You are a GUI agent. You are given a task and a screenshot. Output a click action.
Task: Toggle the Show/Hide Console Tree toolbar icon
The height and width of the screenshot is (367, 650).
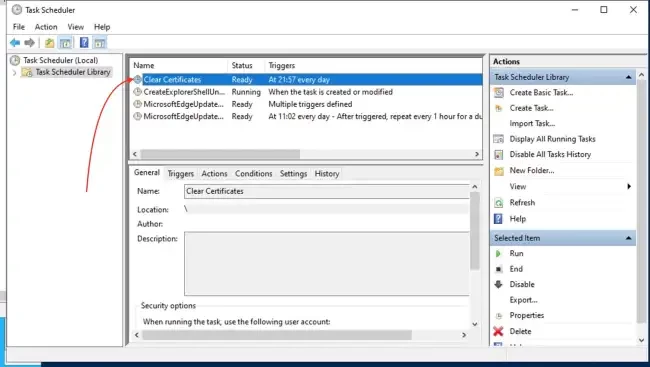click(x=65, y=42)
